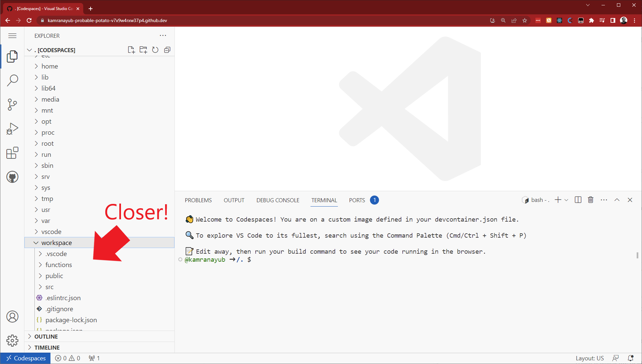The height and width of the screenshot is (364, 642).
Task: Click the New File icon in Explorer
Action: pyautogui.click(x=131, y=50)
